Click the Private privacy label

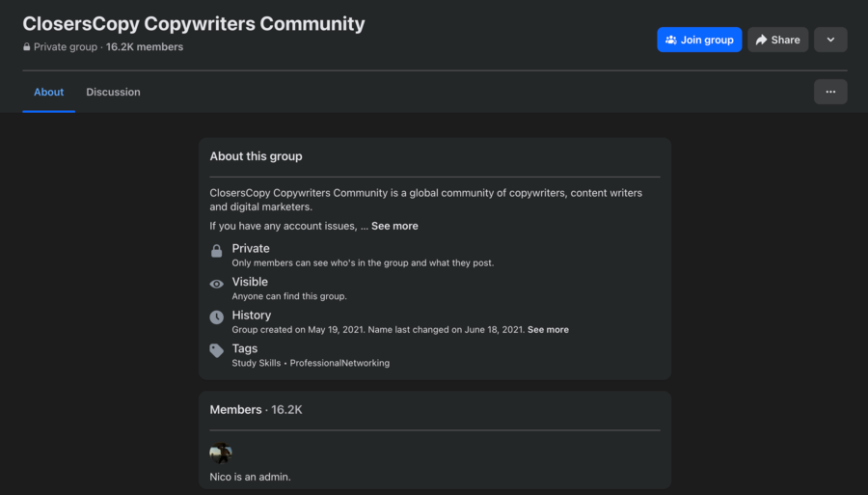[251, 249]
